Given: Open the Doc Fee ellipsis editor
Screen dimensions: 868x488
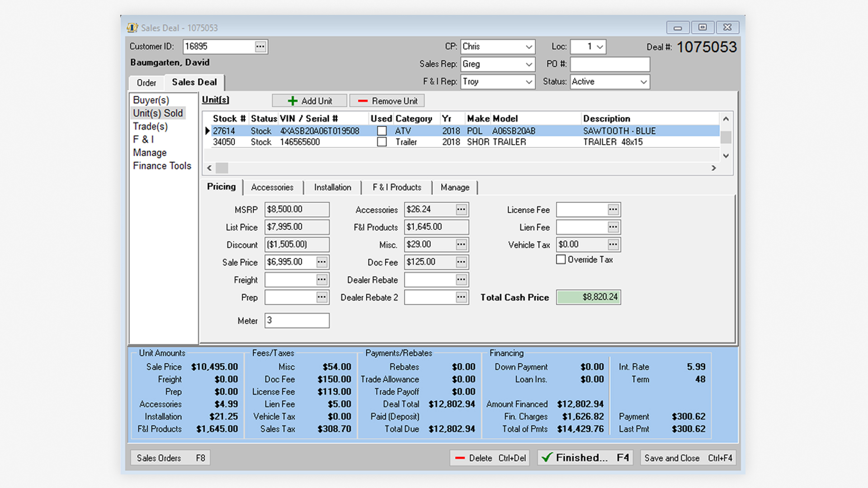Looking at the screenshot, I should click(461, 262).
